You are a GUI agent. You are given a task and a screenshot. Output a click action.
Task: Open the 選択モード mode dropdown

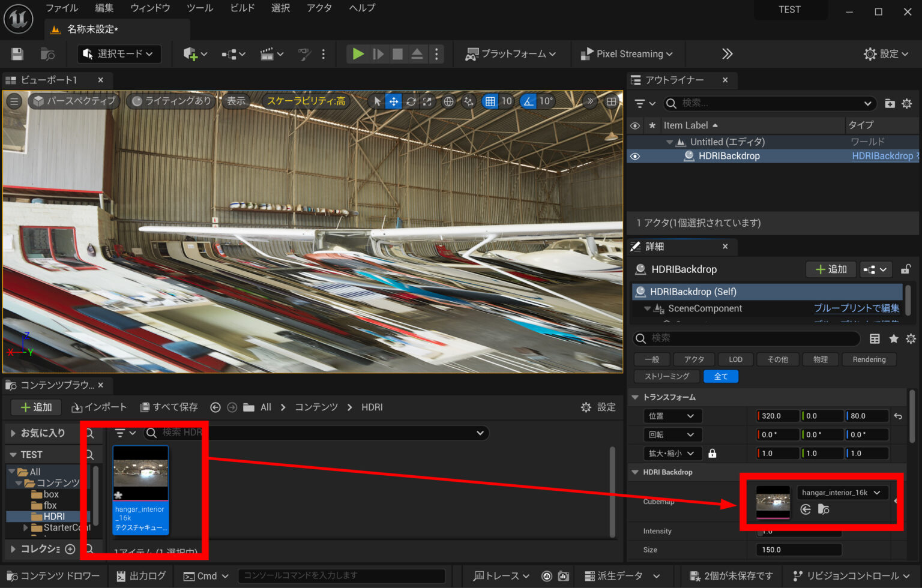coord(118,53)
